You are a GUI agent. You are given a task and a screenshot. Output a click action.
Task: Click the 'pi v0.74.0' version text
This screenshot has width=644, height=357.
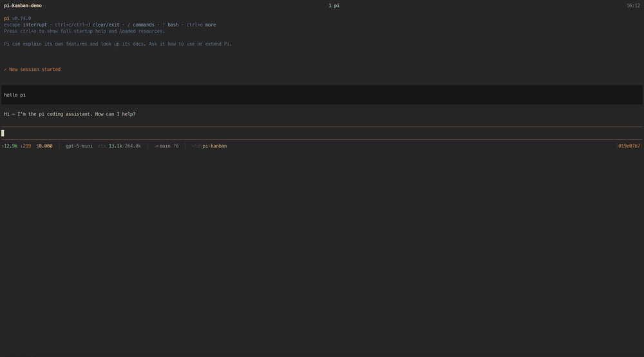click(x=17, y=19)
